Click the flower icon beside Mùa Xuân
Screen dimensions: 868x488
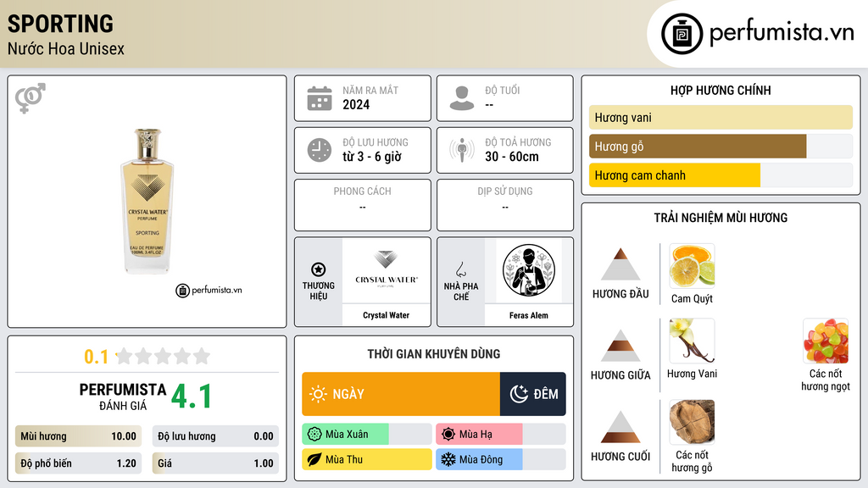pos(314,435)
